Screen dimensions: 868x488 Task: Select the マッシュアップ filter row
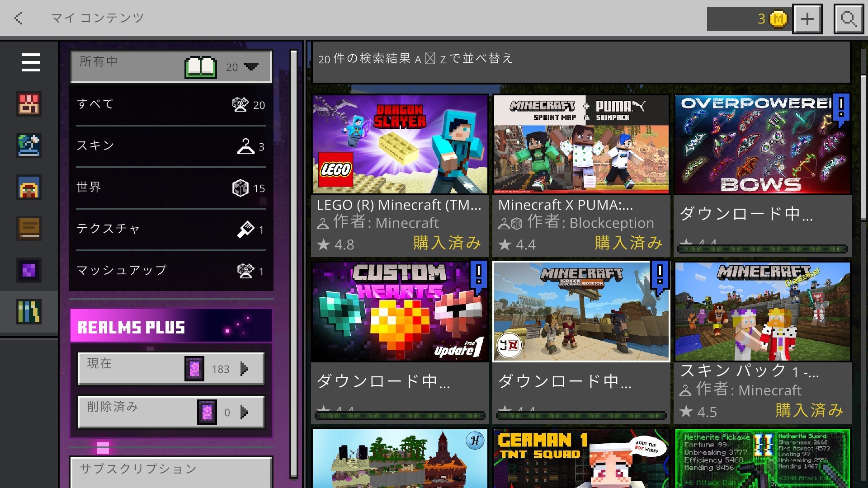click(171, 271)
